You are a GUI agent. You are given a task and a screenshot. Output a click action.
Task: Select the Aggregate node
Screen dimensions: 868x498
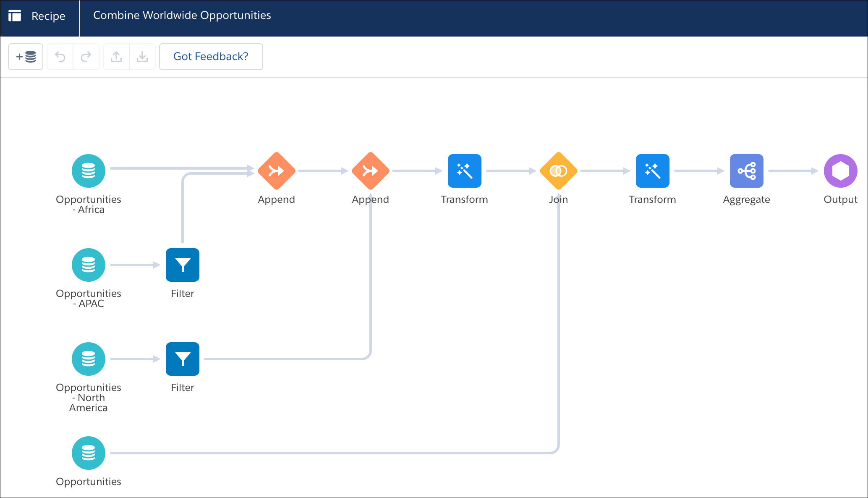pyautogui.click(x=747, y=171)
